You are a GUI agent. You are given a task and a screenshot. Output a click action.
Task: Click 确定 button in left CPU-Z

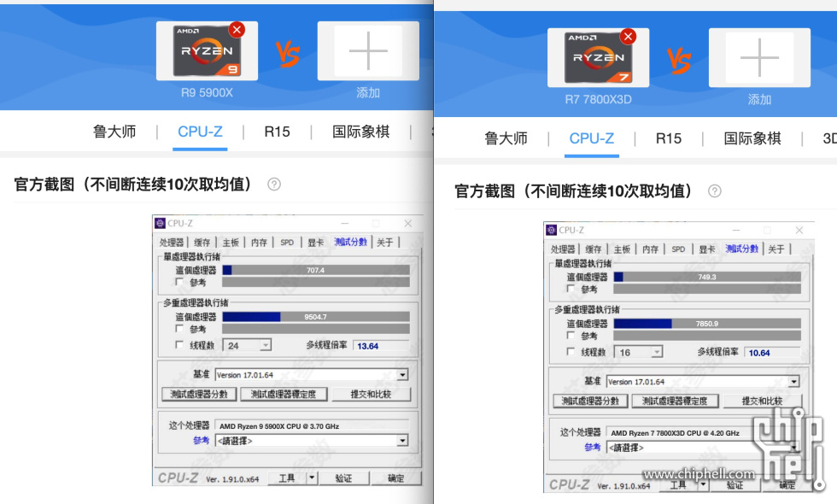(395, 478)
